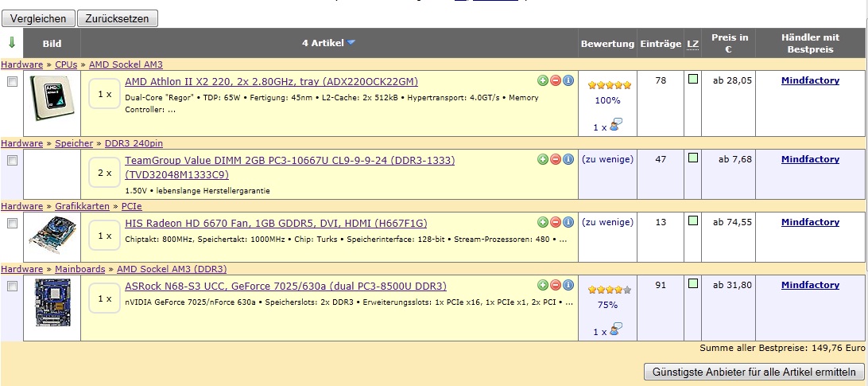868x386 pixels.
Task: Open the Mindfactory link in the HIS Radeon row
Action: [810, 222]
